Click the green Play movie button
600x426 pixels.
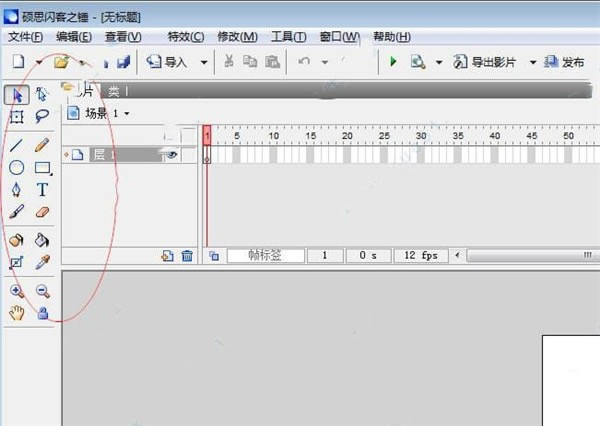393,62
